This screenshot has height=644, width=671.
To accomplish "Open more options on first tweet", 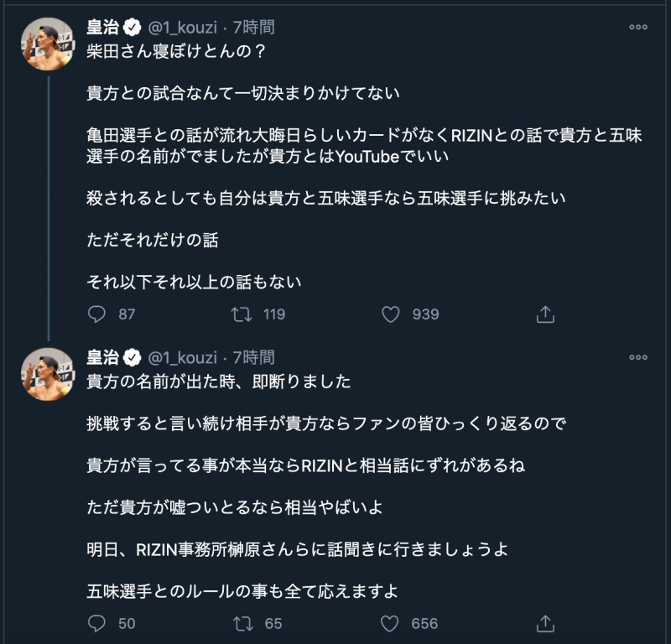I will (x=637, y=28).
